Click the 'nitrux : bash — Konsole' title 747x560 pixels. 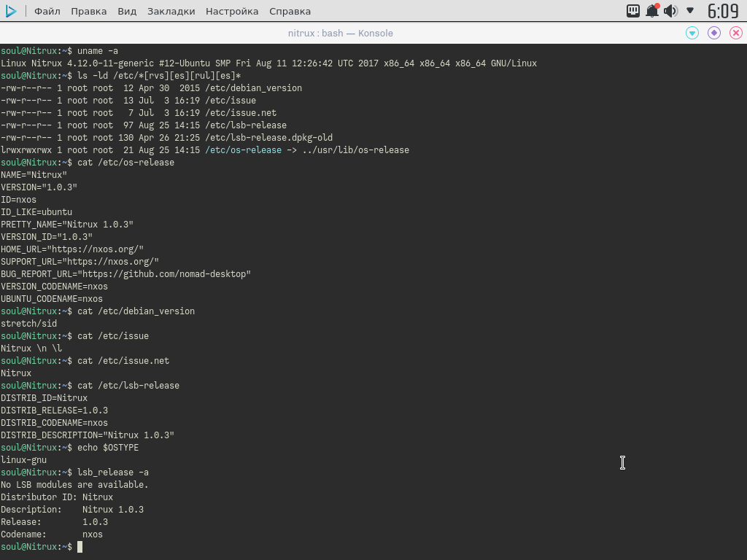point(340,34)
